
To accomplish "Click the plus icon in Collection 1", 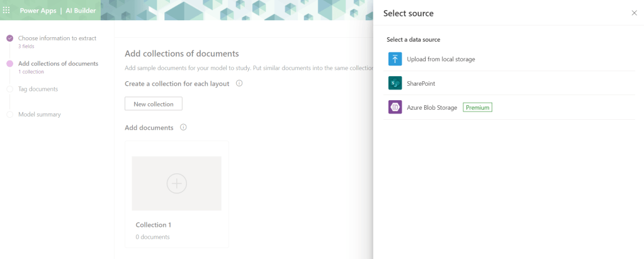I will pyautogui.click(x=176, y=183).
